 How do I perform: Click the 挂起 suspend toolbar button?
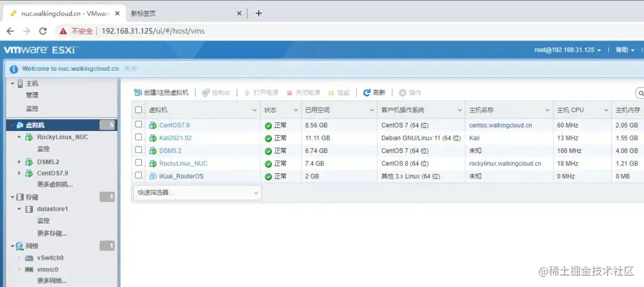tap(339, 93)
